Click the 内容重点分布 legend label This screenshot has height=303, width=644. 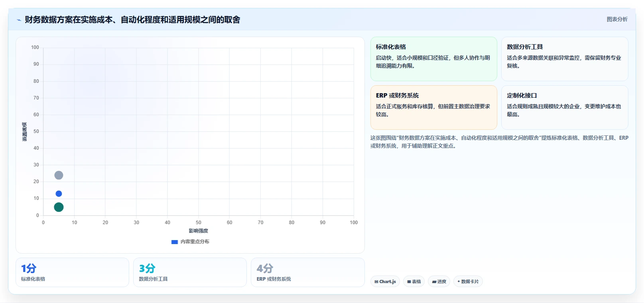(195, 242)
